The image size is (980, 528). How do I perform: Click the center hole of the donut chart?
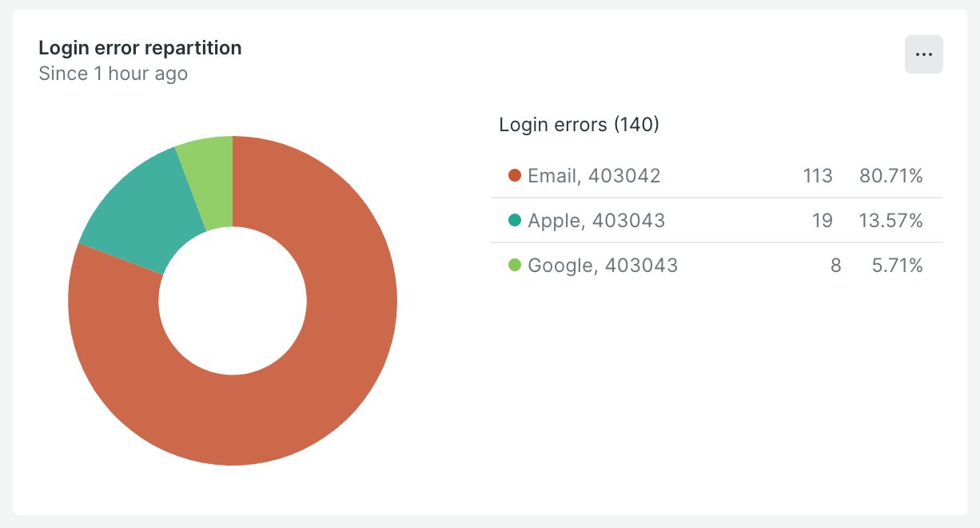pyautogui.click(x=233, y=300)
